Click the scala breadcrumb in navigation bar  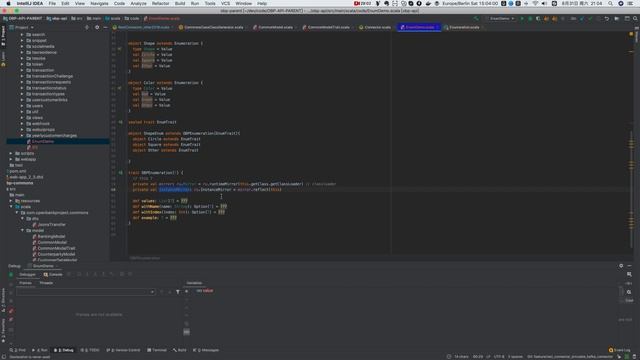pos(113,19)
